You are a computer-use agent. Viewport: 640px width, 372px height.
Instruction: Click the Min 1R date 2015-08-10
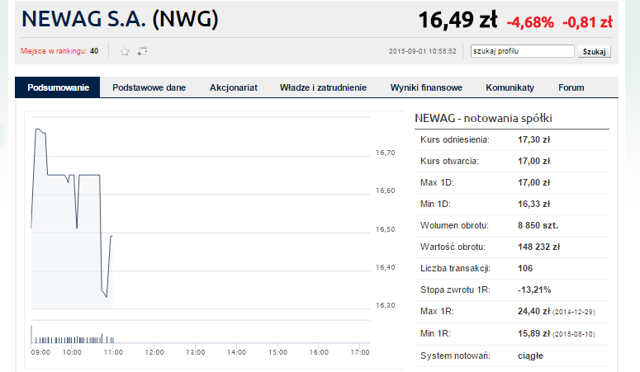(x=573, y=334)
